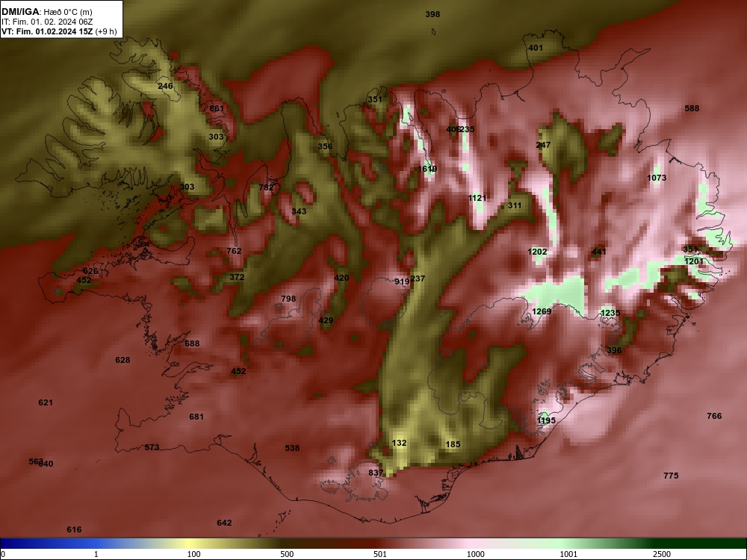
Task: Select the 429 value
Action: tap(326, 320)
